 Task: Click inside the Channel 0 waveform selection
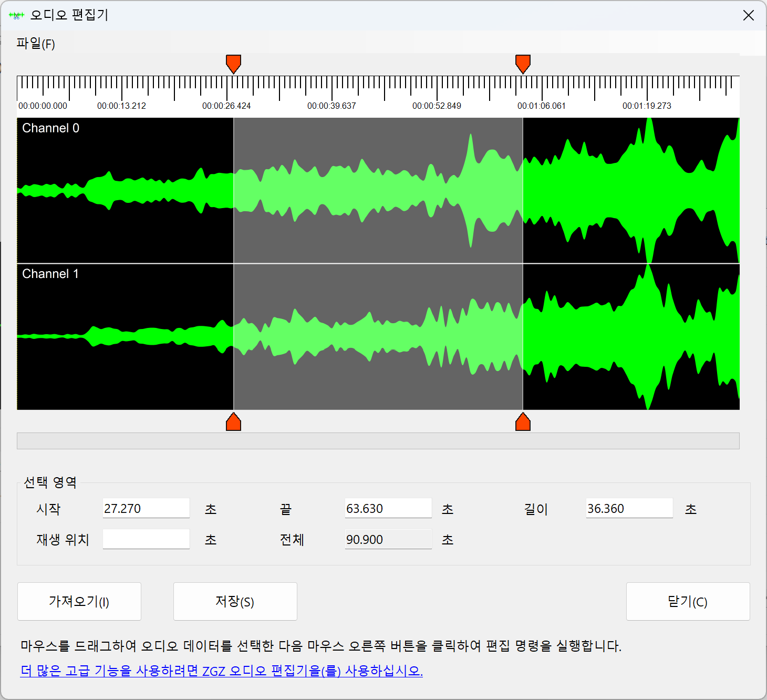(x=378, y=190)
